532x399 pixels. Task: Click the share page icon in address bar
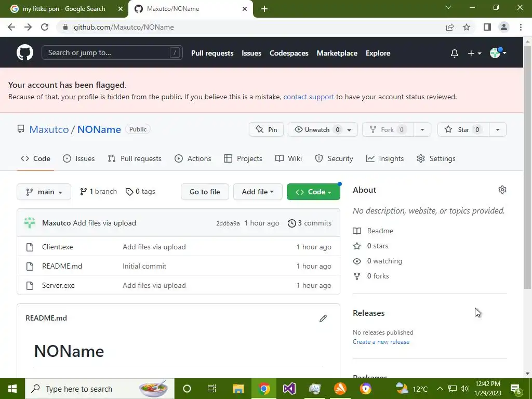tap(450, 27)
